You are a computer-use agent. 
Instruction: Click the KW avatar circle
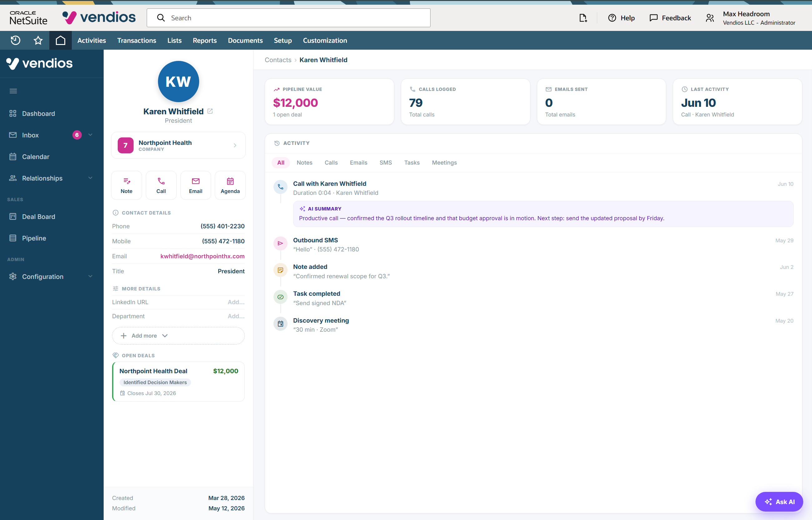(178, 82)
